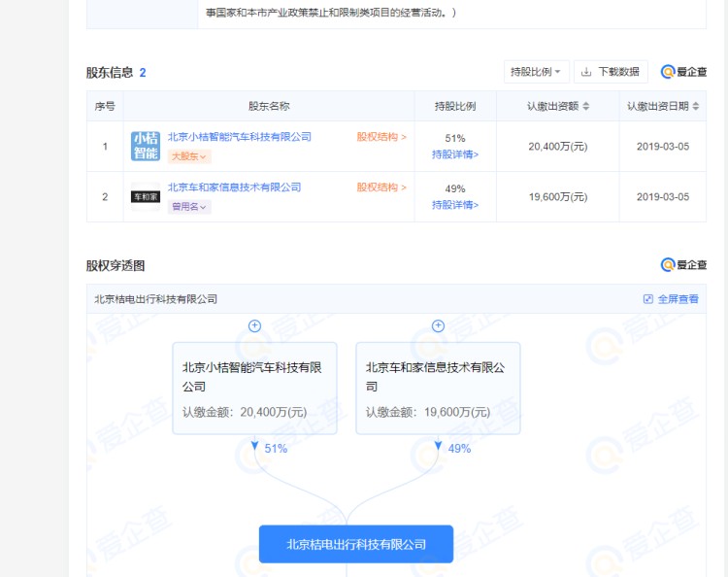Click 北京桔电出行科技有限公司 chart title text
This screenshot has width=728, height=577.
click(x=155, y=299)
